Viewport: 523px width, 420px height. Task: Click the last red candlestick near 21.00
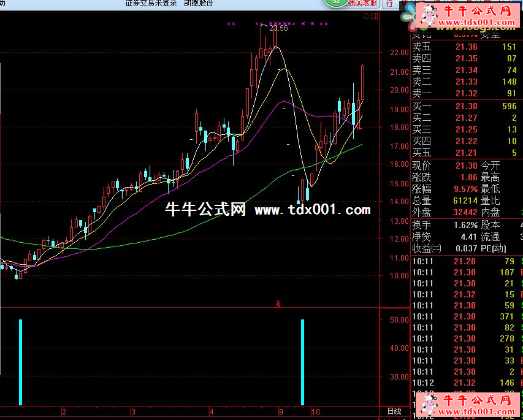click(362, 82)
